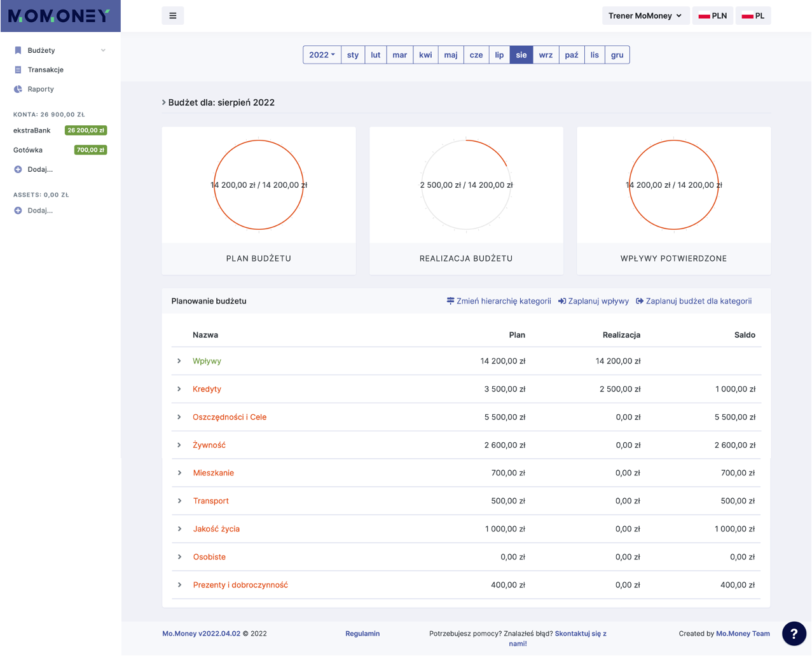Click the Raporty pie chart icon
The height and width of the screenshot is (656, 812).
click(18, 89)
